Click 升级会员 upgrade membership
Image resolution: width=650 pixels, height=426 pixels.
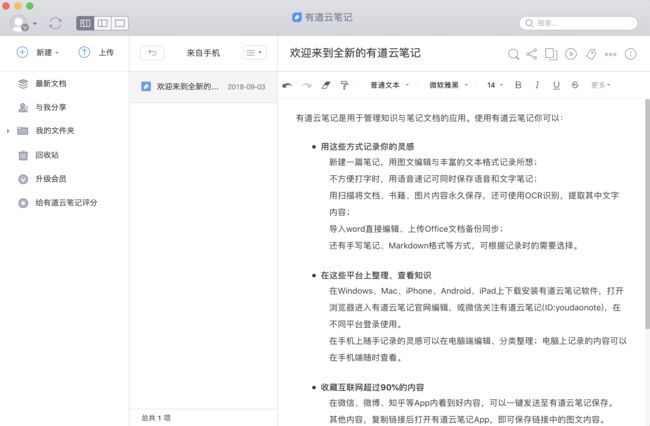coord(51,179)
